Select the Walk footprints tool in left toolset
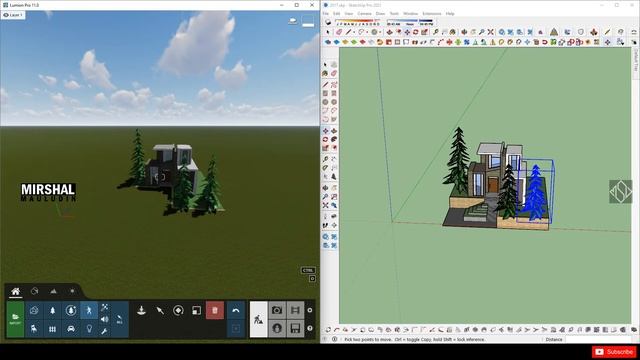The width and height of the screenshot is (640, 360). click(325, 225)
